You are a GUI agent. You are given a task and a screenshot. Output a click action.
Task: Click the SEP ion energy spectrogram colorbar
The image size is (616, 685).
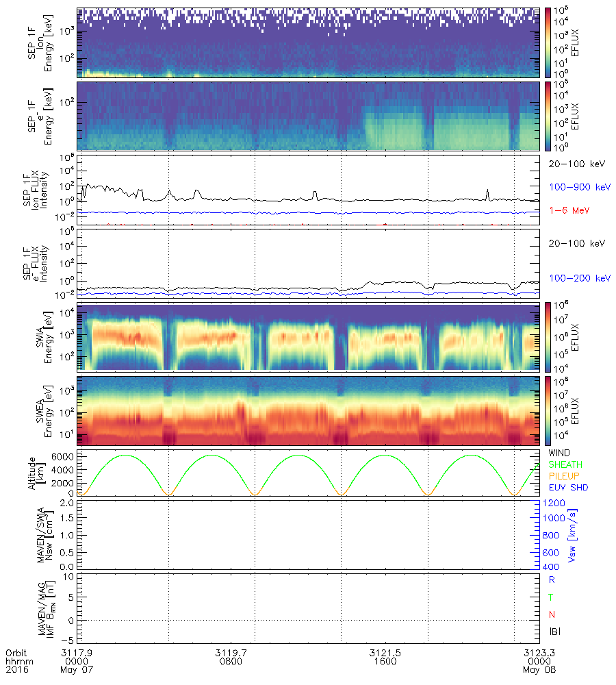point(548,43)
